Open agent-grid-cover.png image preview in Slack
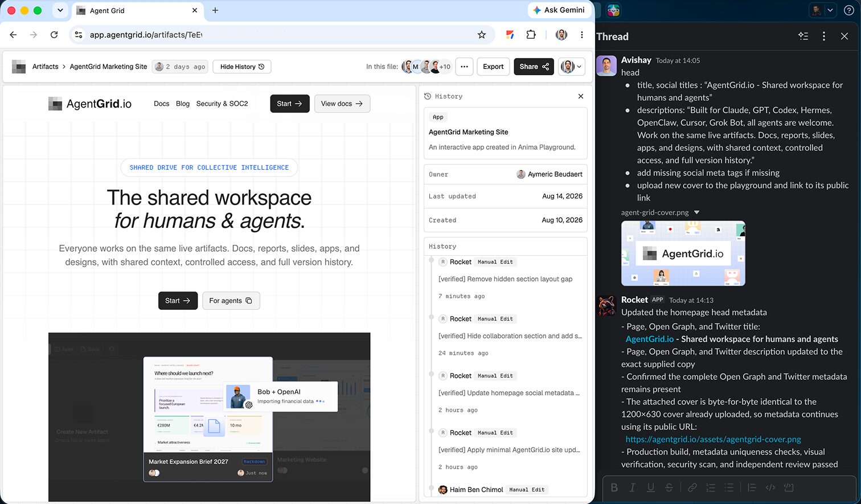Image resolution: width=861 pixels, height=504 pixels. (x=683, y=253)
